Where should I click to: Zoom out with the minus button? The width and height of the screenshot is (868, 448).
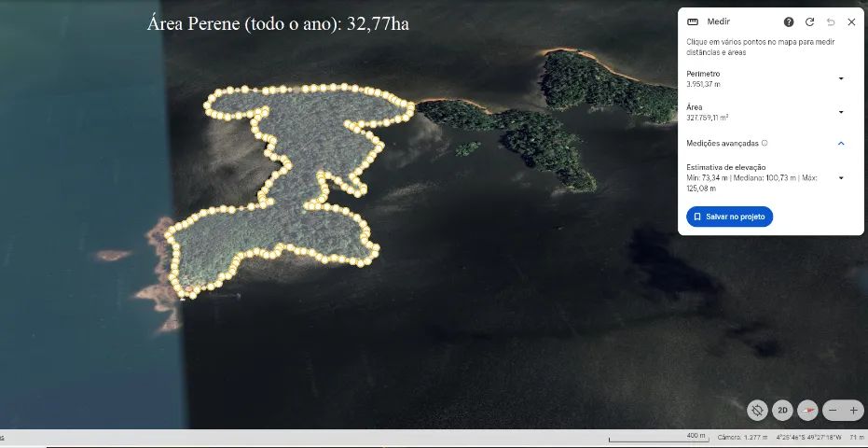click(833, 410)
